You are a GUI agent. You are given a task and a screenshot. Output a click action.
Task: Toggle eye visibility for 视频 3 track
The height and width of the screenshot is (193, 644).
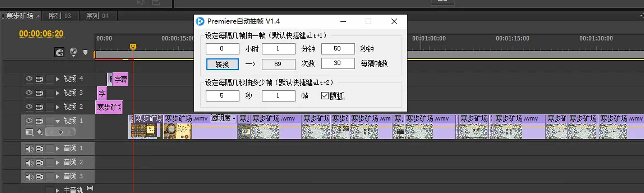(x=29, y=93)
